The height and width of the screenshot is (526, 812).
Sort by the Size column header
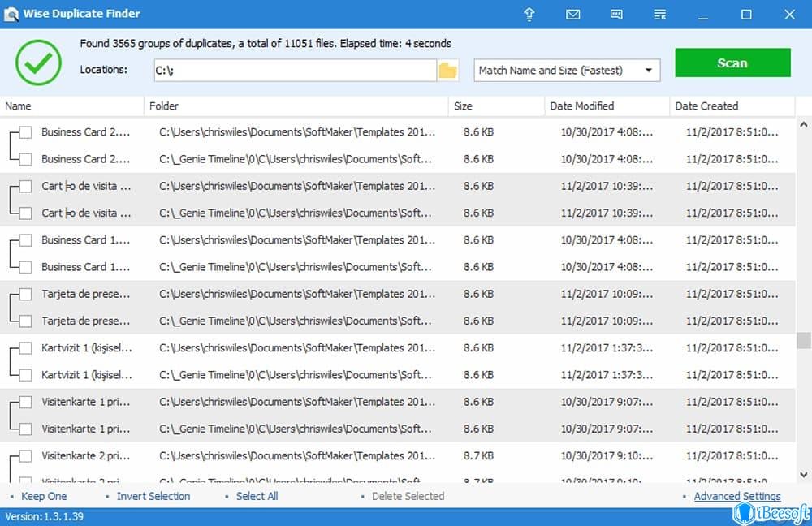pos(497,106)
